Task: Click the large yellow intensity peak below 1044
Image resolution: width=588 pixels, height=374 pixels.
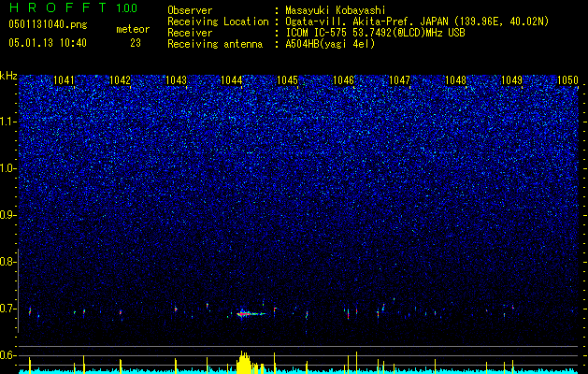Action: coord(244,362)
